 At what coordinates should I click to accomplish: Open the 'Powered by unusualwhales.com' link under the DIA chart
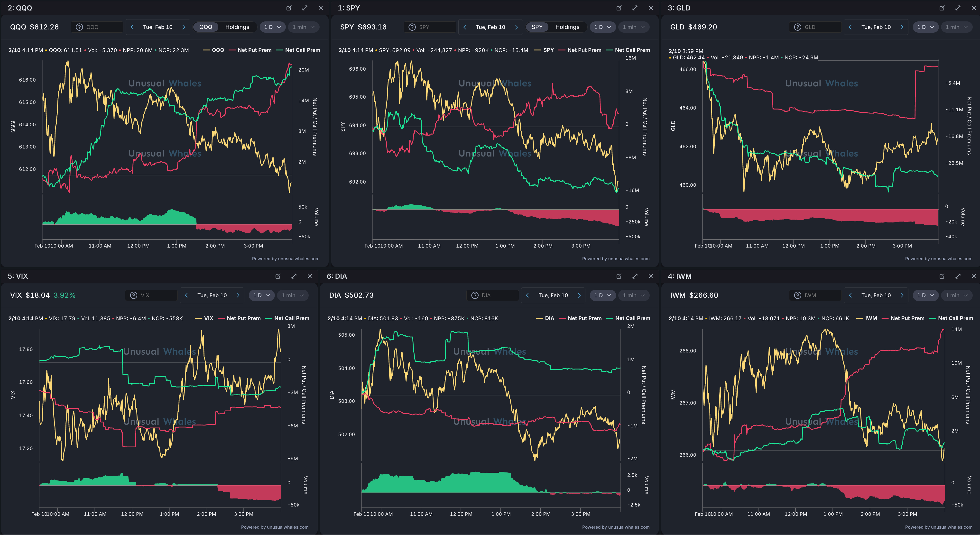coord(616,527)
